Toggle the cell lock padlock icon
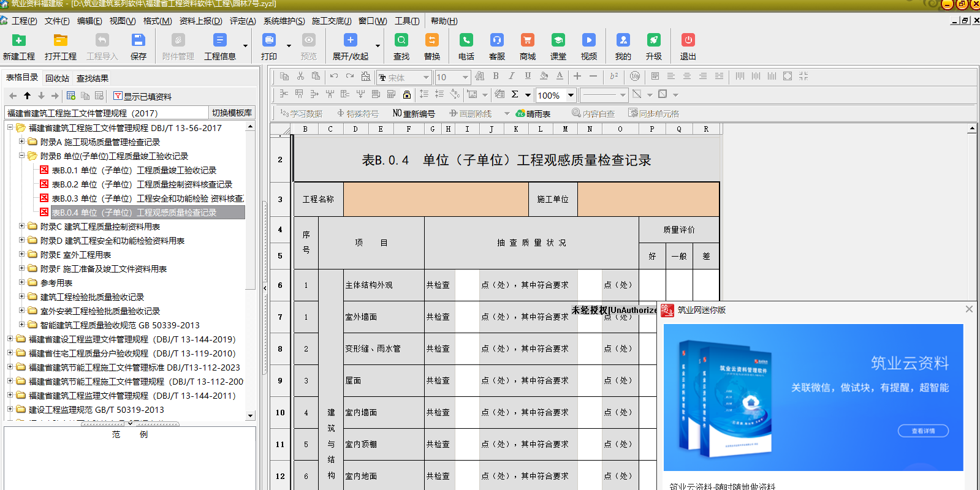 click(x=406, y=94)
